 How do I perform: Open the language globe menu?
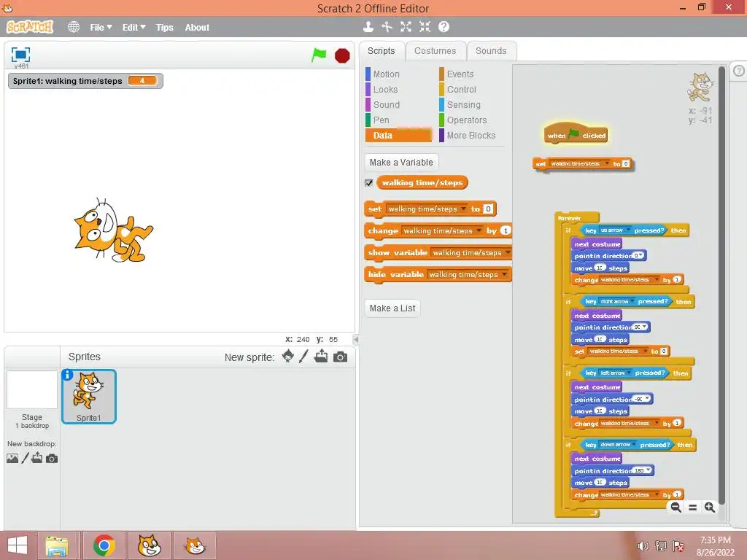[74, 27]
